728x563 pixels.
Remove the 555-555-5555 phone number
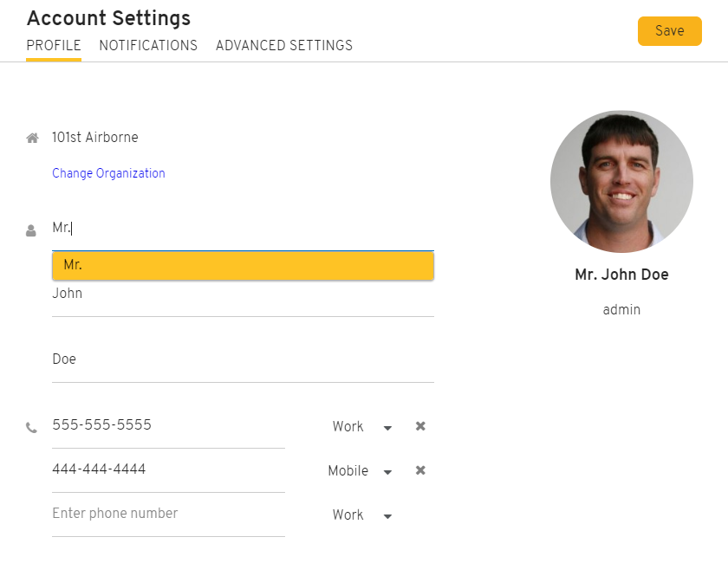[x=420, y=426]
